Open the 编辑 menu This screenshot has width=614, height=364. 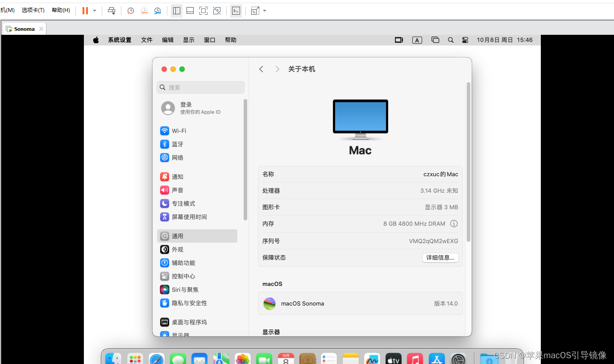click(x=168, y=40)
